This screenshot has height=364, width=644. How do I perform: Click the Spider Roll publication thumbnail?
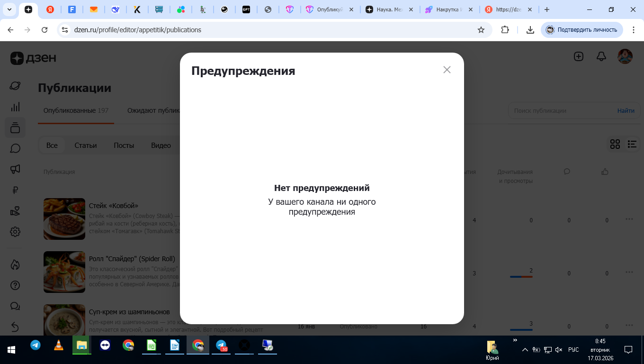click(64, 272)
